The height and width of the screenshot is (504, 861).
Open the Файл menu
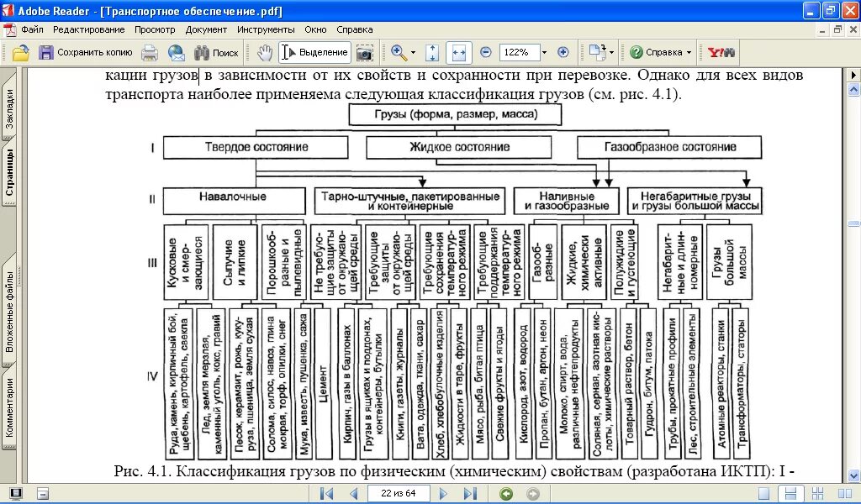pyautogui.click(x=33, y=29)
